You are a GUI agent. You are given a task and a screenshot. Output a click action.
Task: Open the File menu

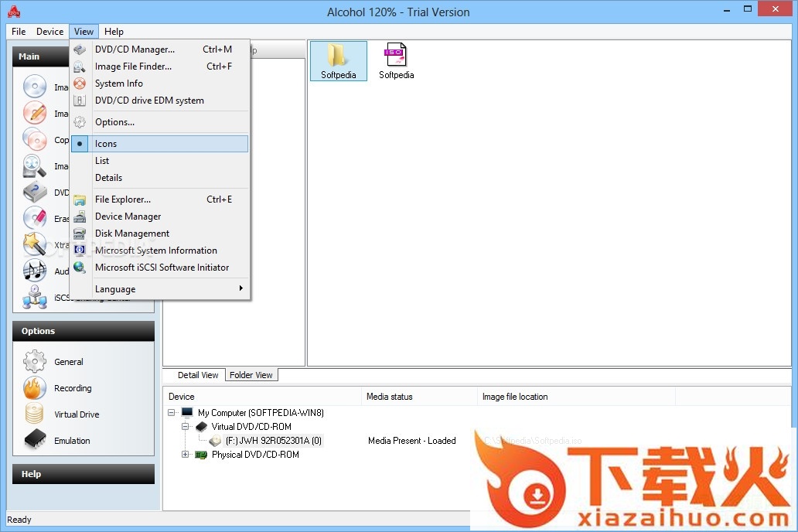[19, 32]
